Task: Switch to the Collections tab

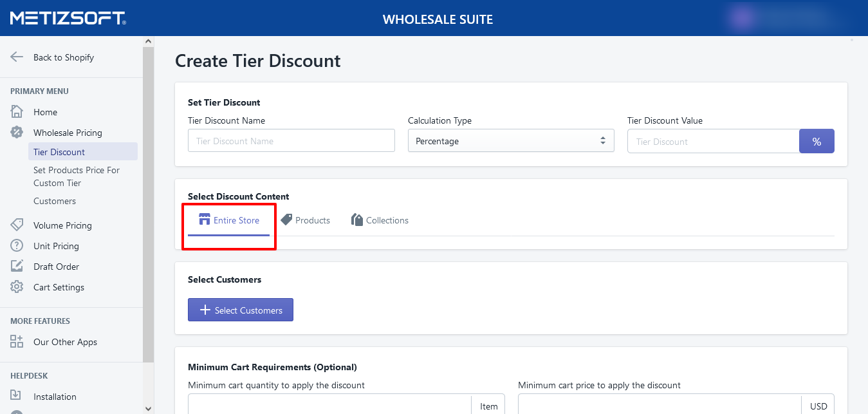Action: (380, 221)
